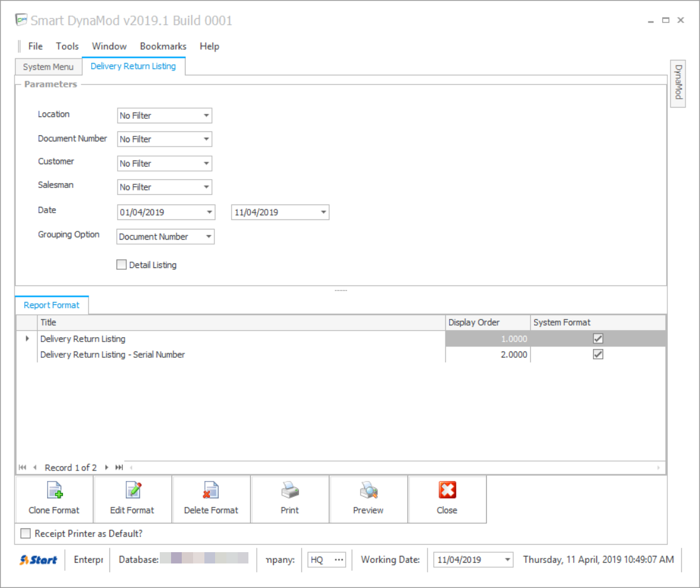This screenshot has width=700, height=588.
Task: Sort by the Display Order column header
Action: (487, 323)
